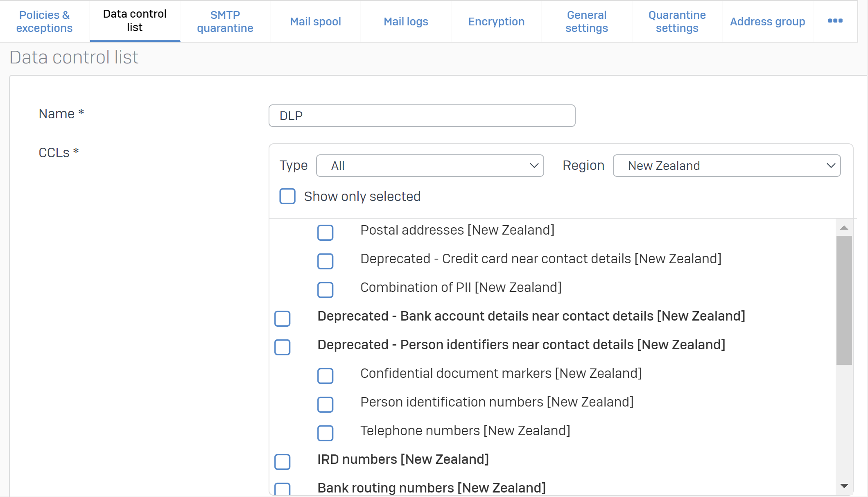This screenshot has height=497, width=868.
Task: Open General settings
Action: (586, 21)
